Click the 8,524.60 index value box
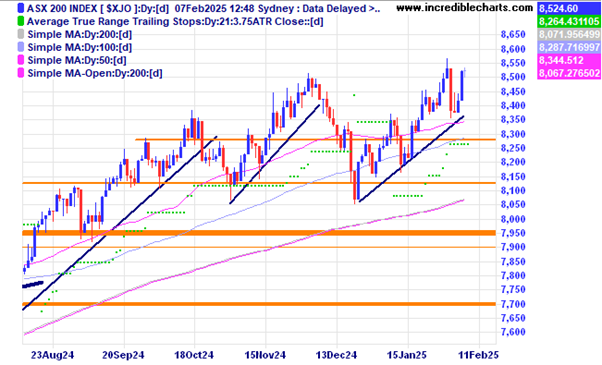The height and width of the screenshot is (365, 602). [x=569, y=8]
